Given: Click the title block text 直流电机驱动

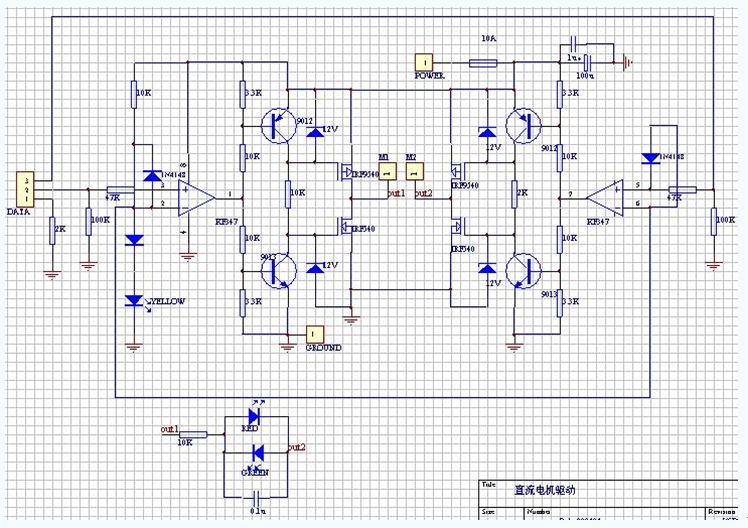Looking at the screenshot, I should (545, 491).
